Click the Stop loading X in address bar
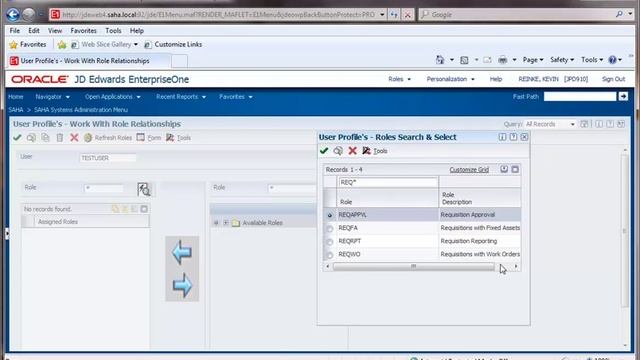This screenshot has width=640, height=360. 407,15
